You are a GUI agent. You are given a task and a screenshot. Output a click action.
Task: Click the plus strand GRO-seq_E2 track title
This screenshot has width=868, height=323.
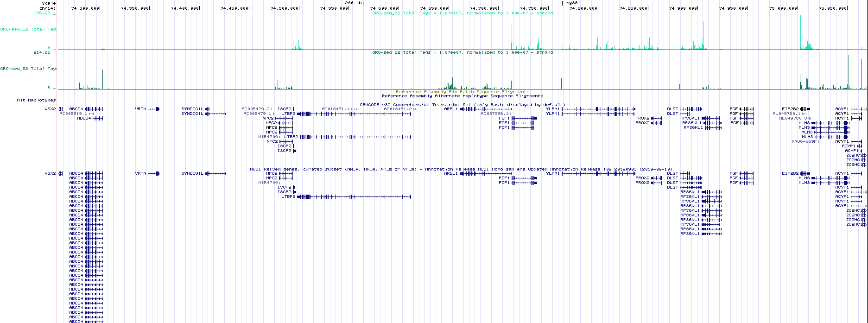(x=462, y=13)
